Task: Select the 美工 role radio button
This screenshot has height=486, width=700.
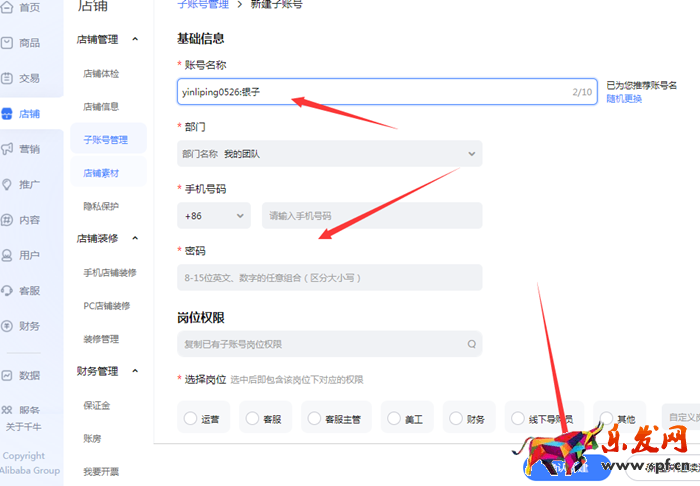Action: pyautogui.click(x=394, y=418)
